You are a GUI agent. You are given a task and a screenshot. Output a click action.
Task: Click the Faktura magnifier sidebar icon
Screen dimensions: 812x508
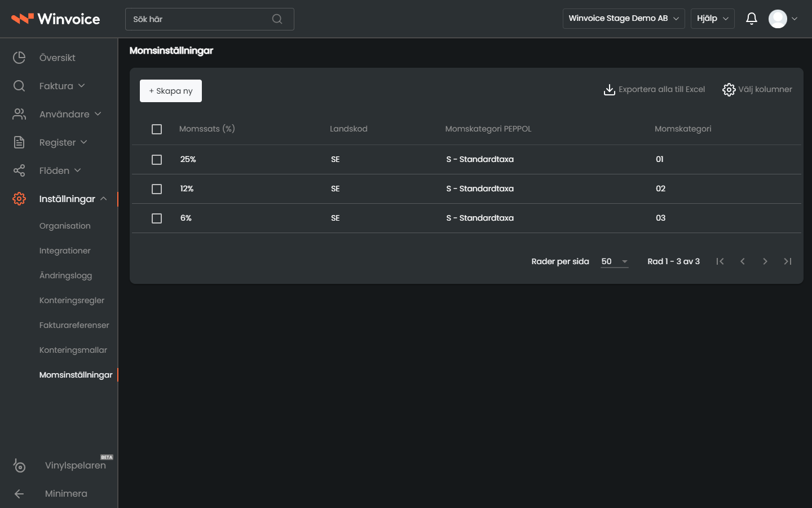[19, 86]
